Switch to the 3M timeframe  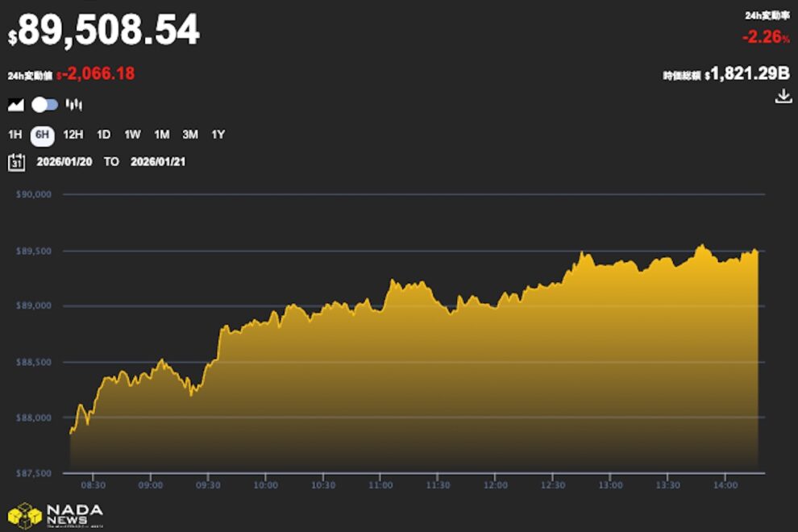pos(190,135)
